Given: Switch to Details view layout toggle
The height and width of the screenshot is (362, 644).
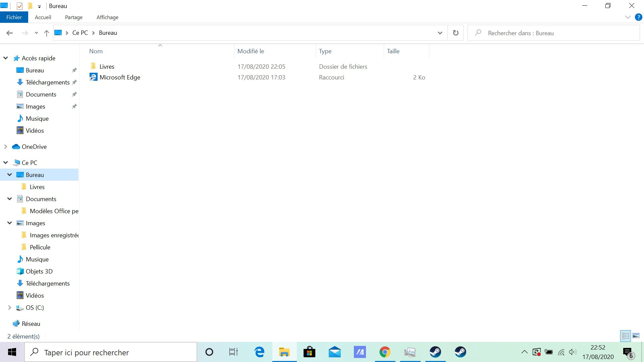Looking at the screenshot, I should coord(626,336).
